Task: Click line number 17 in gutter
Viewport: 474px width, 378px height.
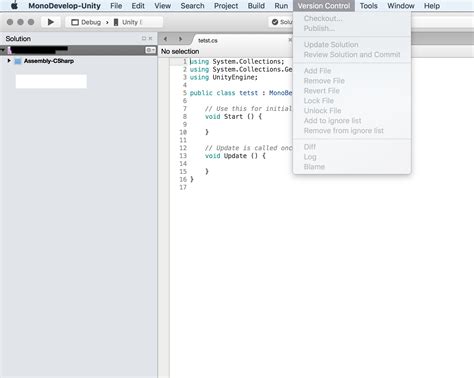Action: point(183,187)
